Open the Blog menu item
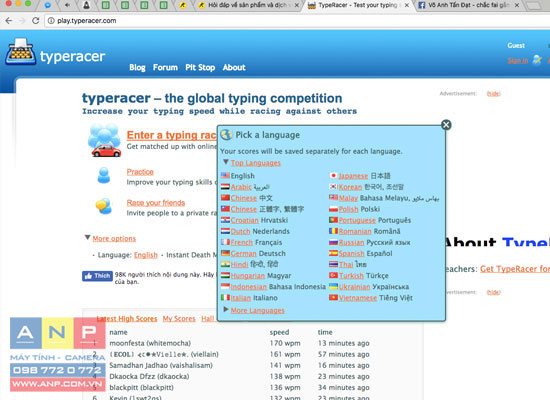The height and width of the screenshot is (400, 550). pyautogui.click(x=137, y=67)
